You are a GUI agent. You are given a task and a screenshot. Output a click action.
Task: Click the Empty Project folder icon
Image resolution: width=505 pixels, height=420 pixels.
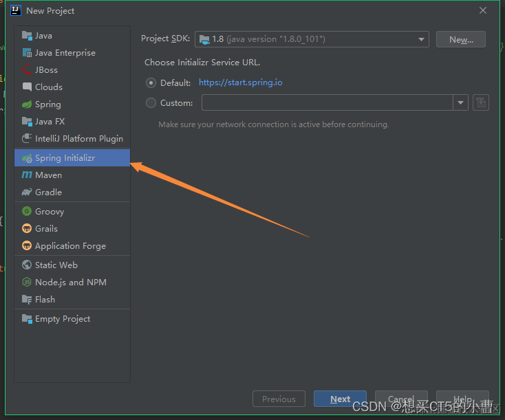[27, 319]
